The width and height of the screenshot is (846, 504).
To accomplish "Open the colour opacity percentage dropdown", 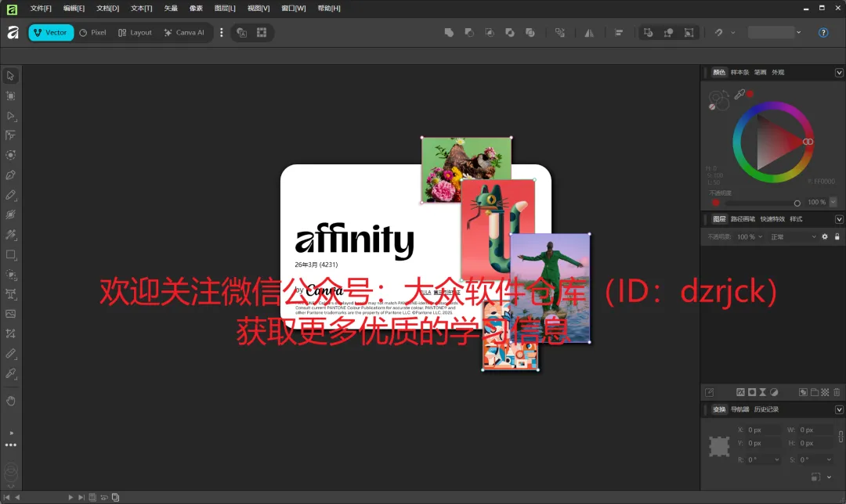I will pos(833,202).
